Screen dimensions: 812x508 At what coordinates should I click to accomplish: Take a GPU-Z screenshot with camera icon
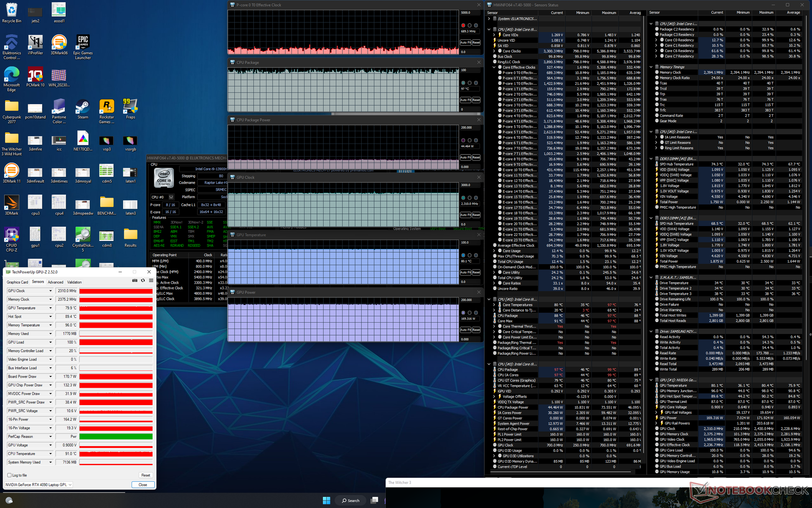tap(135, 281)
